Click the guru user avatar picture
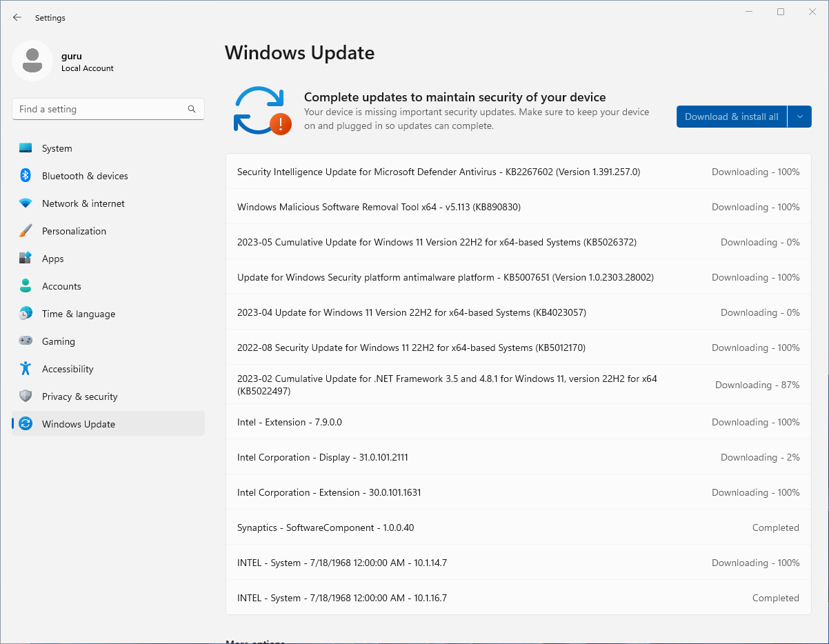Screen dimensions: 829x644 [x=32, y=61]
